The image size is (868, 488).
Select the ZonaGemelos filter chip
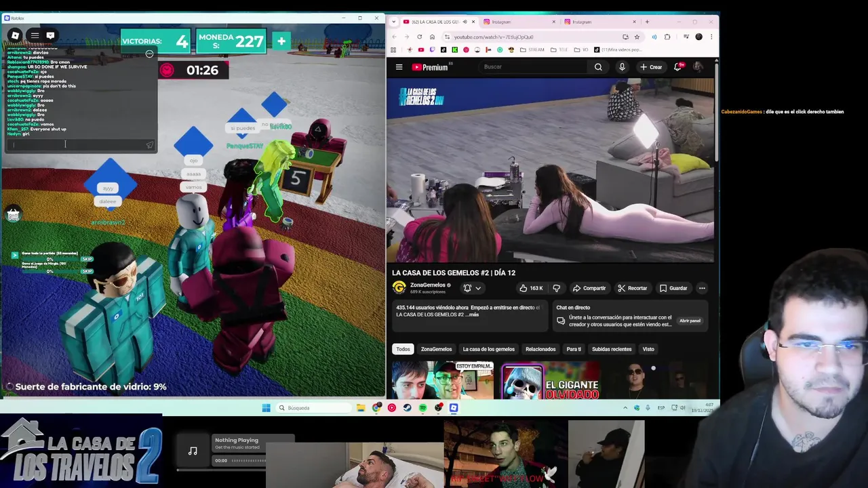(436, 349)
